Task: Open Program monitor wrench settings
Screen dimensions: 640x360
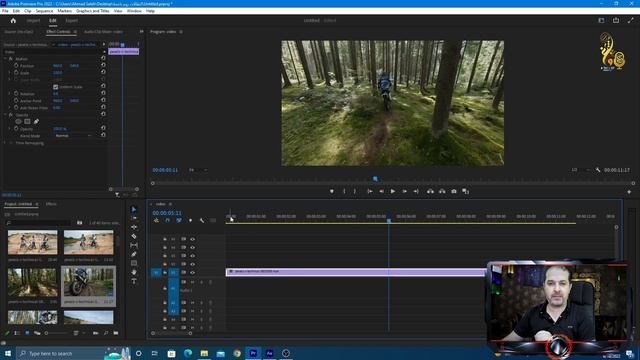Action: point(598,170)
